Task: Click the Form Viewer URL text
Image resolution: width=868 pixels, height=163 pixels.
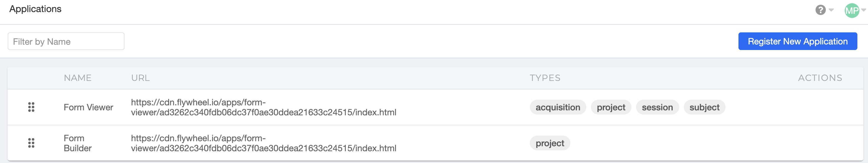Action: [263, 107]
